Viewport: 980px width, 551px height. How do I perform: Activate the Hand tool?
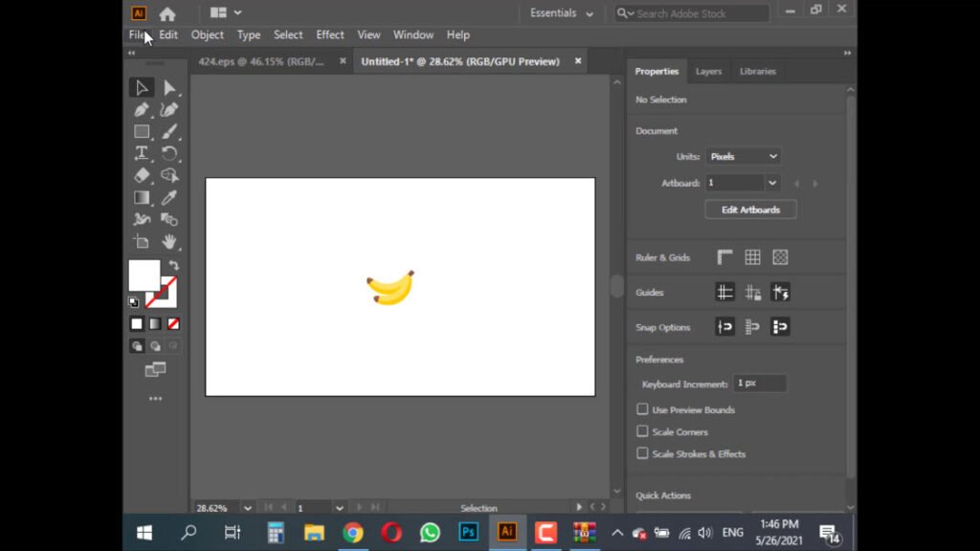[168, 242]
